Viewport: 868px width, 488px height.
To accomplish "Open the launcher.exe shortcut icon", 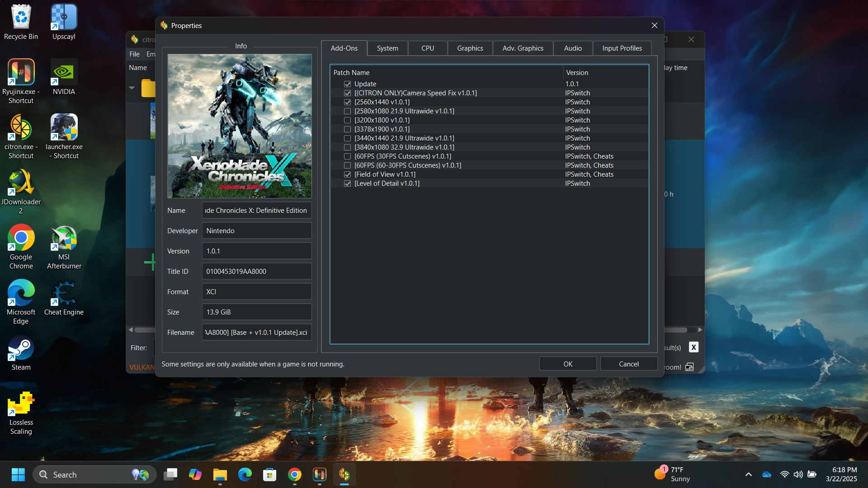I will pyautogui.click(x=64, y=136).
